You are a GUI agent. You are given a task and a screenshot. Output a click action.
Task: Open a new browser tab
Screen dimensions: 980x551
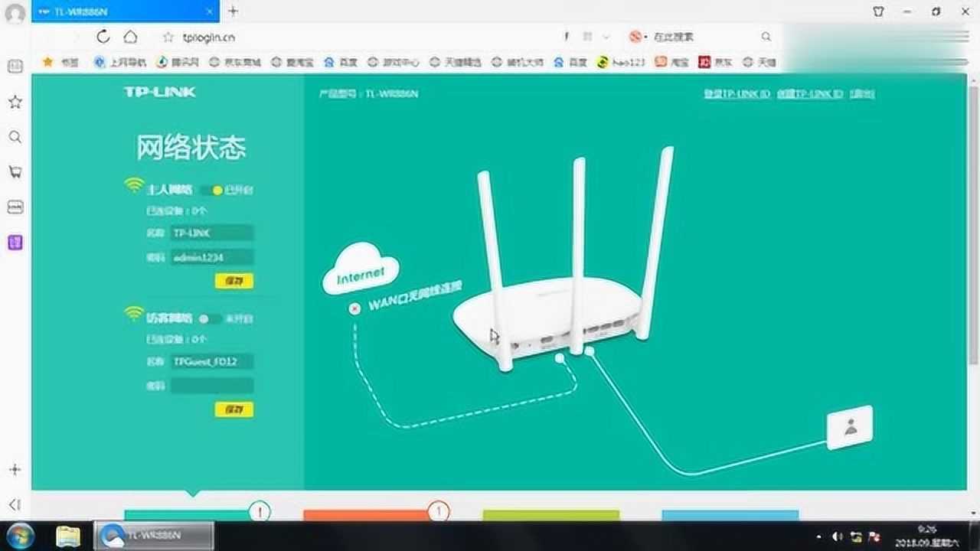[x=234, y=11]
